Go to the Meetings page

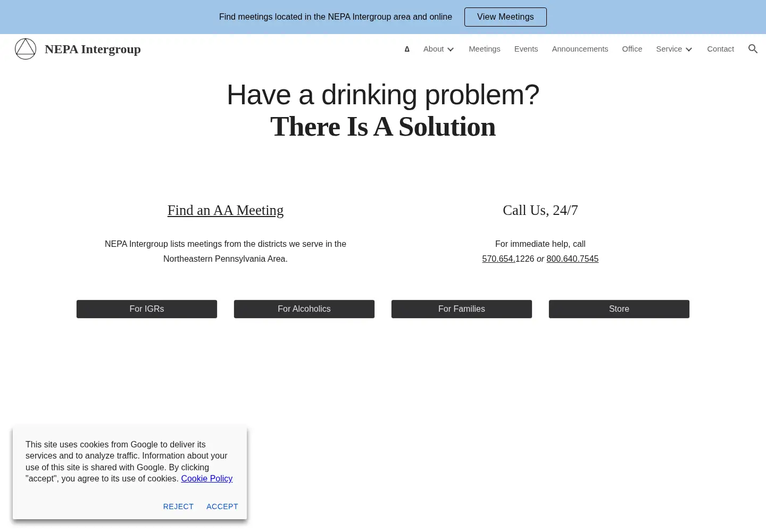[x=485, y=49]
